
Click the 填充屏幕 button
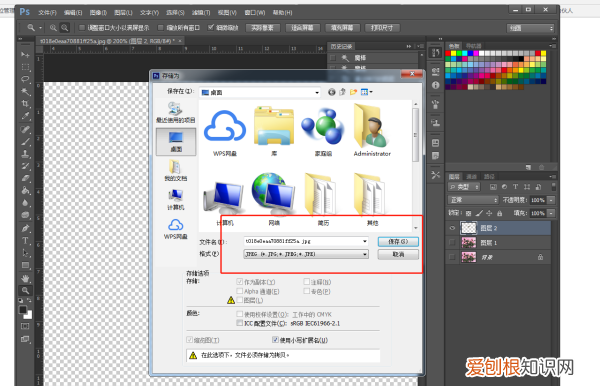(x=342, y=28)
